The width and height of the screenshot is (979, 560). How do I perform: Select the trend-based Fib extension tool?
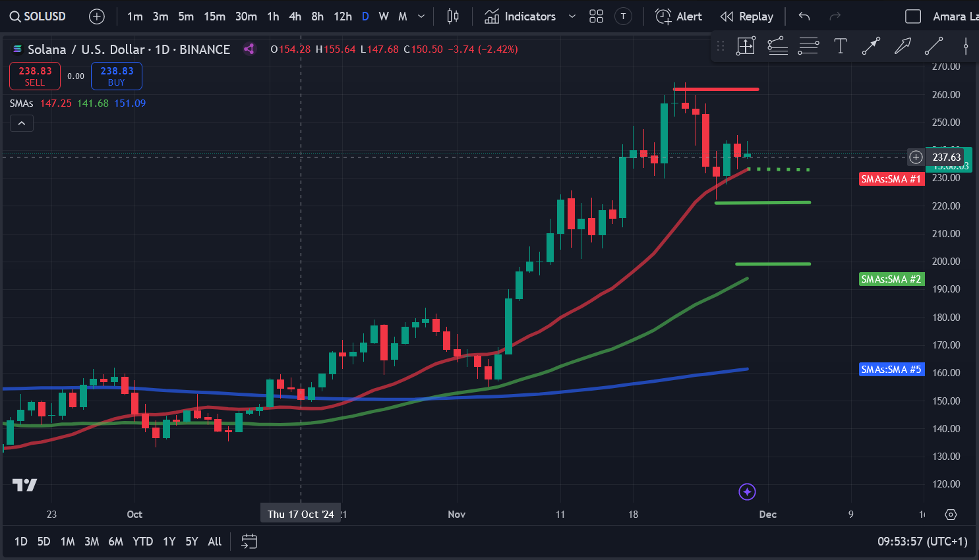[778, 46]
